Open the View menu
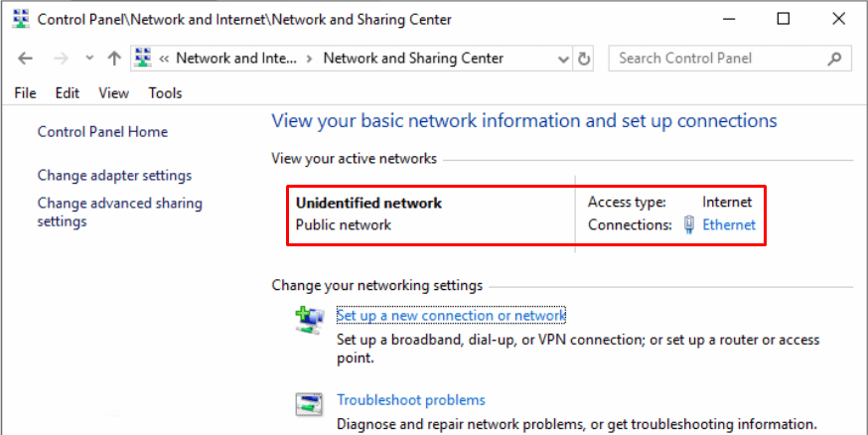 point(113,93)
